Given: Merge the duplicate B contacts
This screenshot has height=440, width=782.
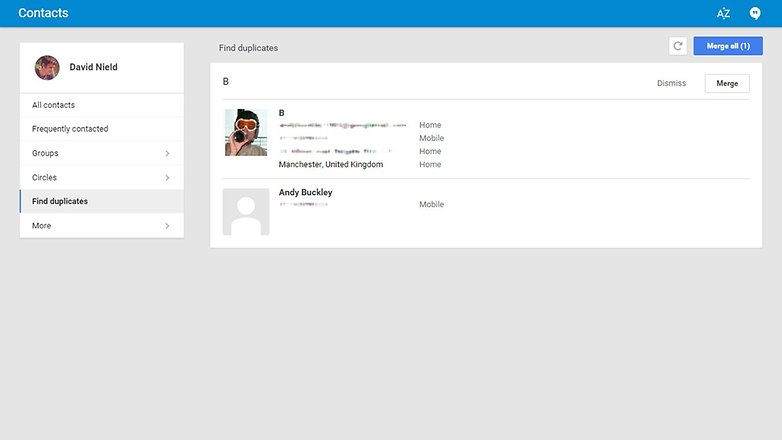Looking at the screenshot, I should point(727,83).
